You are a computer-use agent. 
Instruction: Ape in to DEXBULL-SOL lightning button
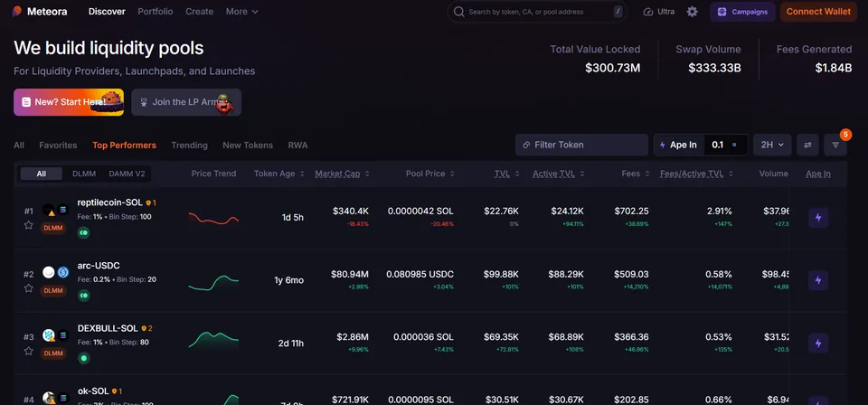pos(818,344)
